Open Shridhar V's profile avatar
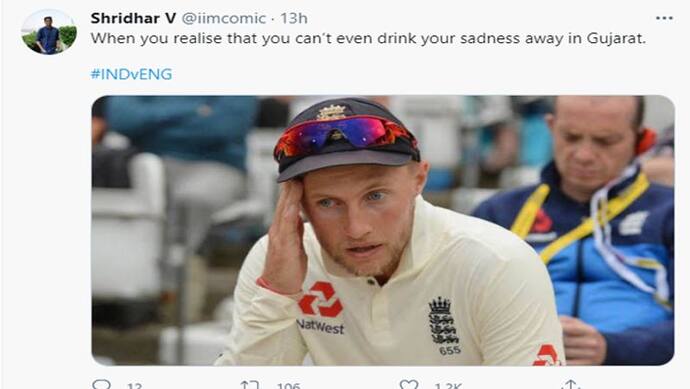This screenshot has height=389, width=690. 49,32
